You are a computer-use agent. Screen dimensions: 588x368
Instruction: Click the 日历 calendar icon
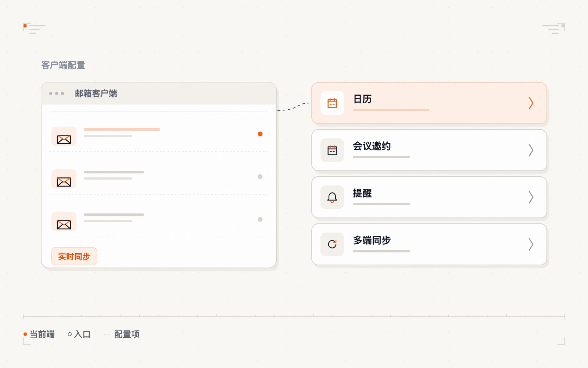point(332,103)
